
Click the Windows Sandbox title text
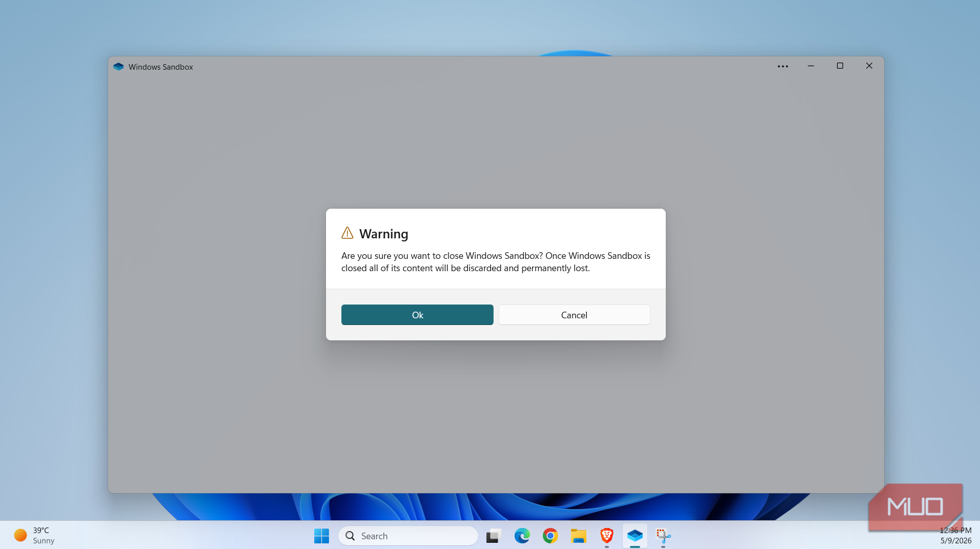click(x=160, y=67)
